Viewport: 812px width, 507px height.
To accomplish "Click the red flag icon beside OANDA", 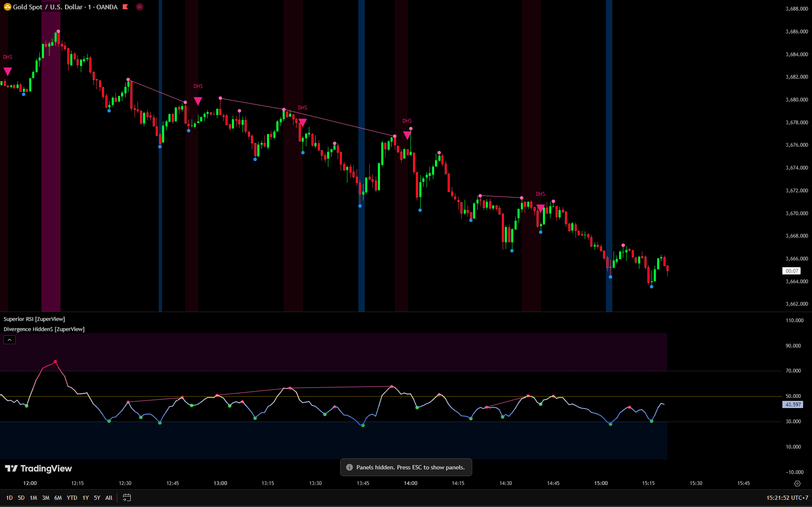I will click(x=125, y=7).
